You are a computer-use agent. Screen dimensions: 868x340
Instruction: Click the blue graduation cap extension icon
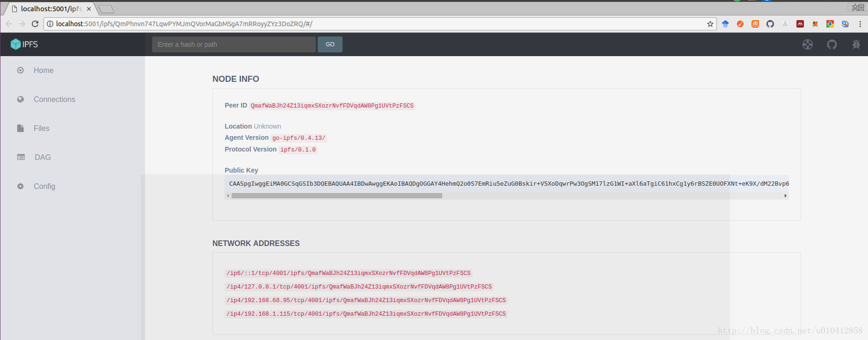coord(725,24)
